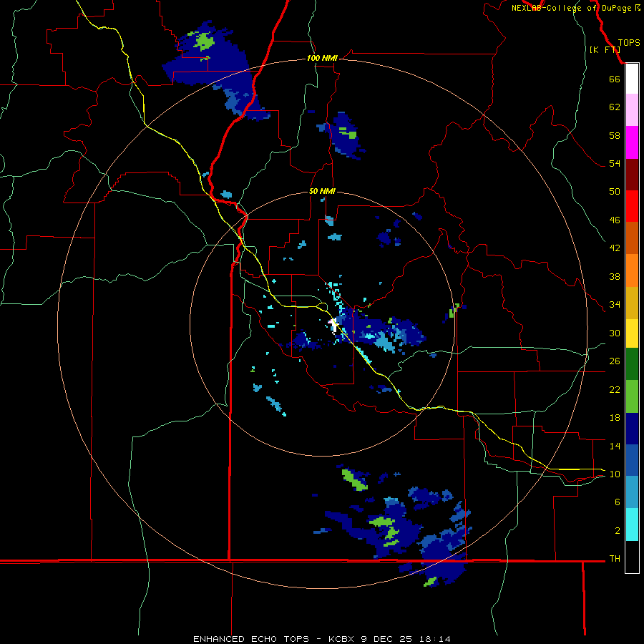Click the legend value 34
The height and width of the screenshot is (644, 644).
click(615, 304)
